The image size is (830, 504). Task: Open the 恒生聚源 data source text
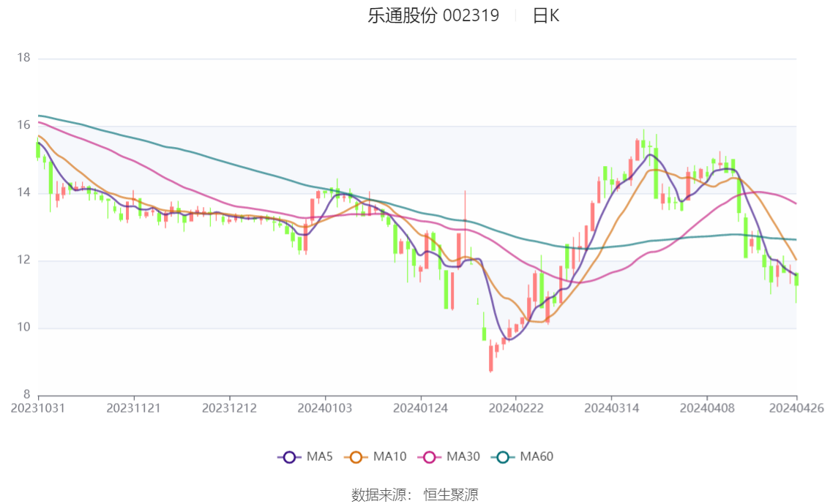point(451,495)
